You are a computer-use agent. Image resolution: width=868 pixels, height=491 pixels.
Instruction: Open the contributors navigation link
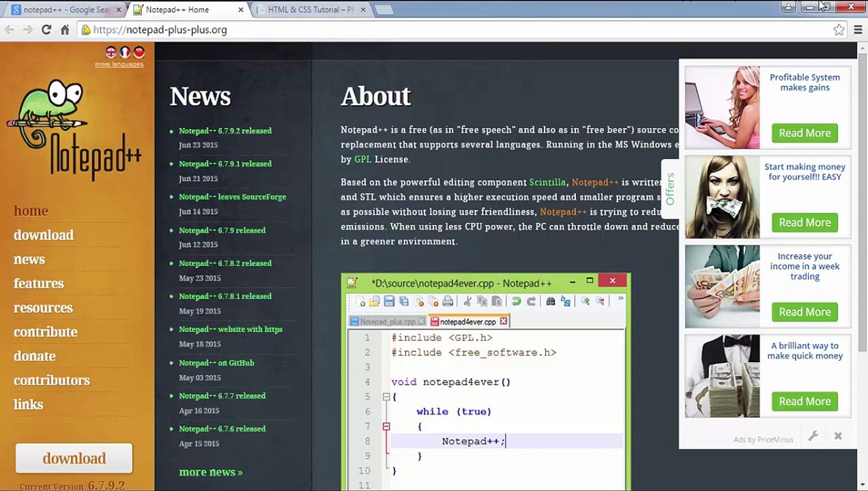tap(52, 381)
